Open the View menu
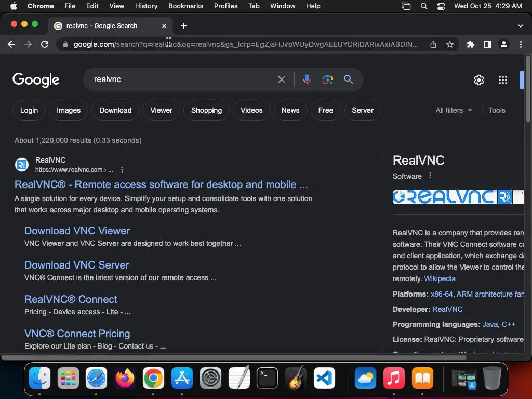532x399 pixels. [x=117, y=6]
